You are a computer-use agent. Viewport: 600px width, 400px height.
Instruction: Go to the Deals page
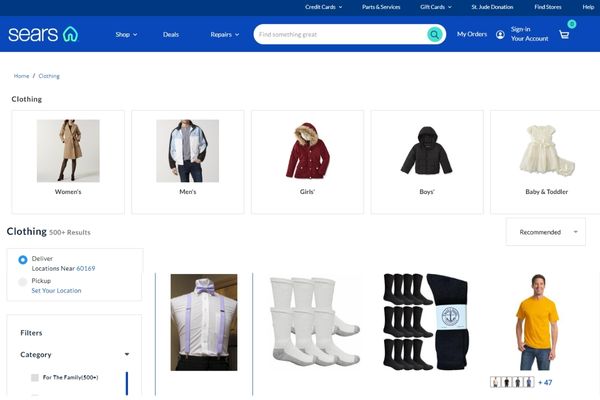click(171, 34)
